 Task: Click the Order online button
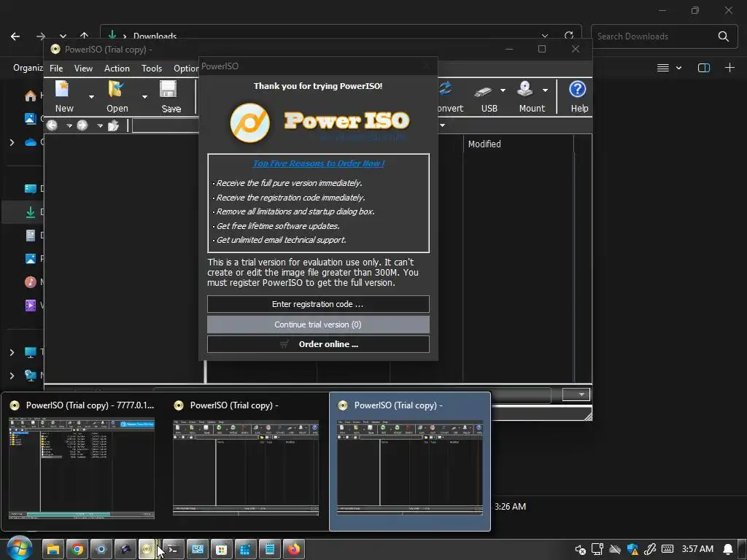point(318,344)
